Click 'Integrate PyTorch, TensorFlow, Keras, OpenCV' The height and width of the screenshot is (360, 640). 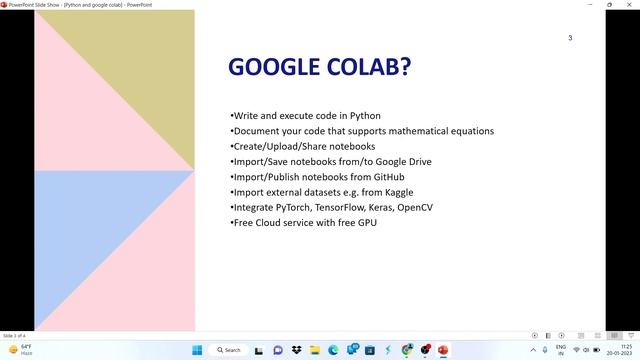(331, 207)
